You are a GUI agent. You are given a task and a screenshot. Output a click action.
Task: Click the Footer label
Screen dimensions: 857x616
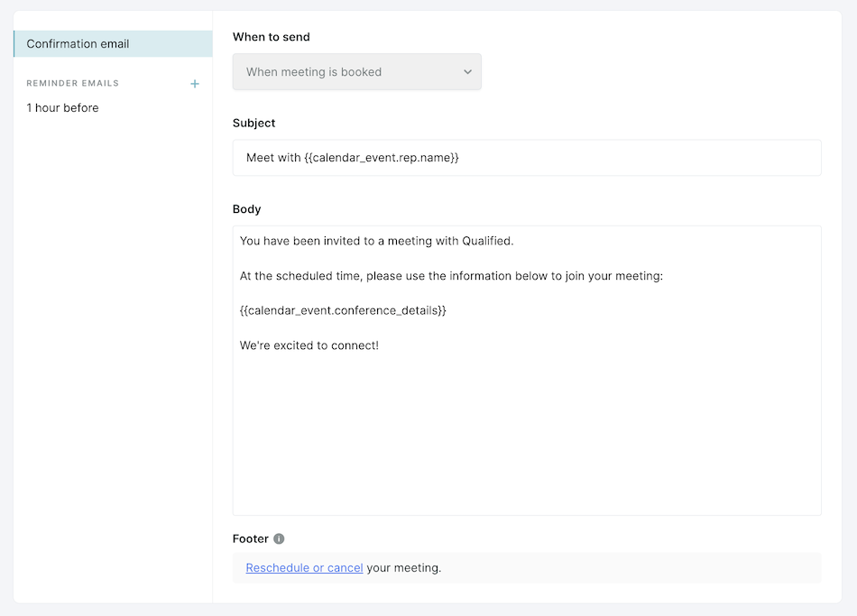(x=250, y=539)
